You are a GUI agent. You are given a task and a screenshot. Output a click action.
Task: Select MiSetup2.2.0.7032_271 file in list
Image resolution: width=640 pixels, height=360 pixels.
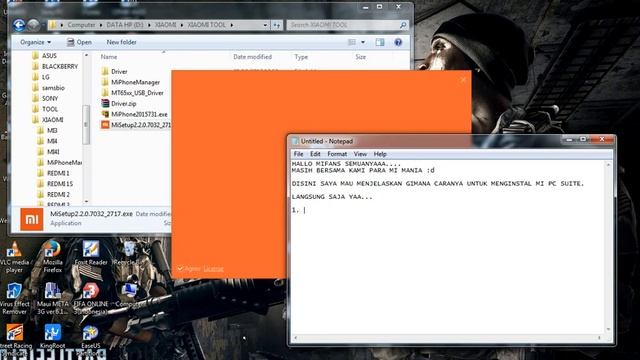(x=136, y=125)
